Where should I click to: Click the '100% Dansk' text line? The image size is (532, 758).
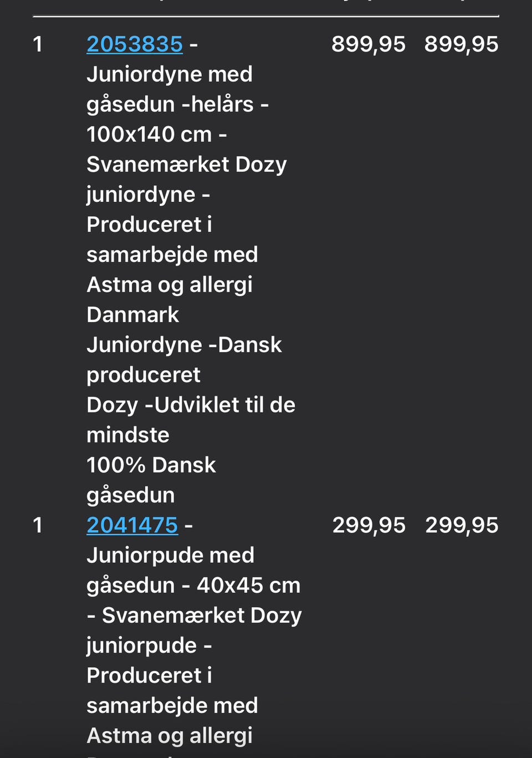point(151,465)
